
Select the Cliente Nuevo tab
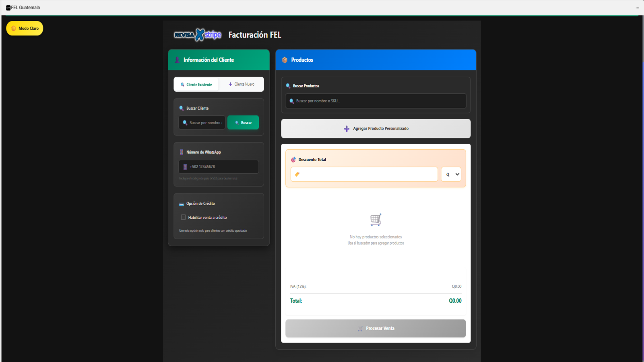(x=242, y=84)
